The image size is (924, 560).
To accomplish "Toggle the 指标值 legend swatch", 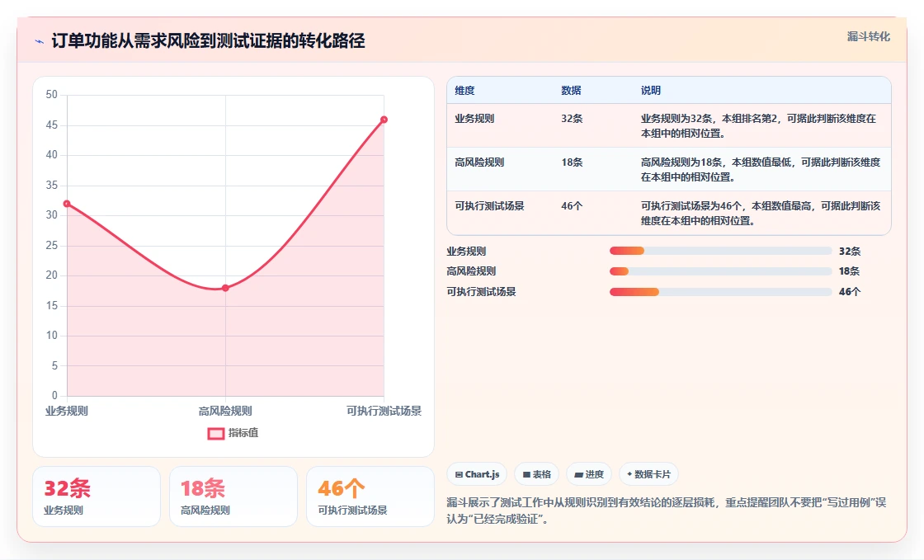I will point(215,433).
